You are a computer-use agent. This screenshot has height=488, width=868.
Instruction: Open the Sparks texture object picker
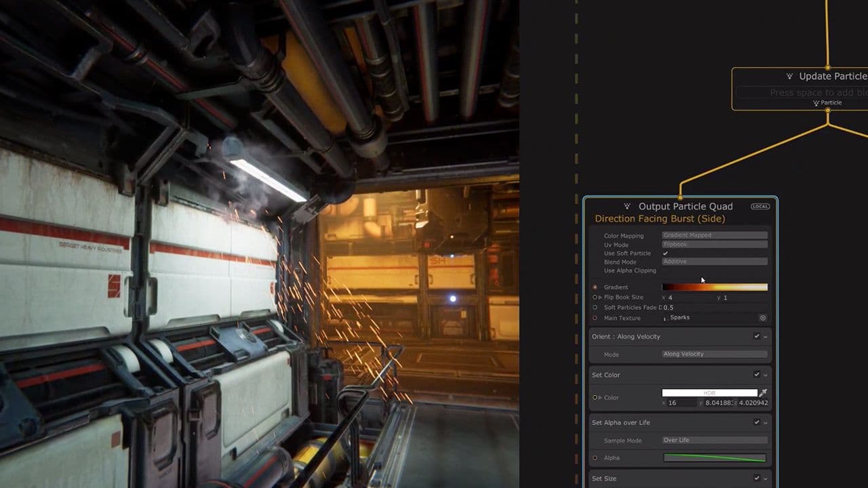pos(762,318)
